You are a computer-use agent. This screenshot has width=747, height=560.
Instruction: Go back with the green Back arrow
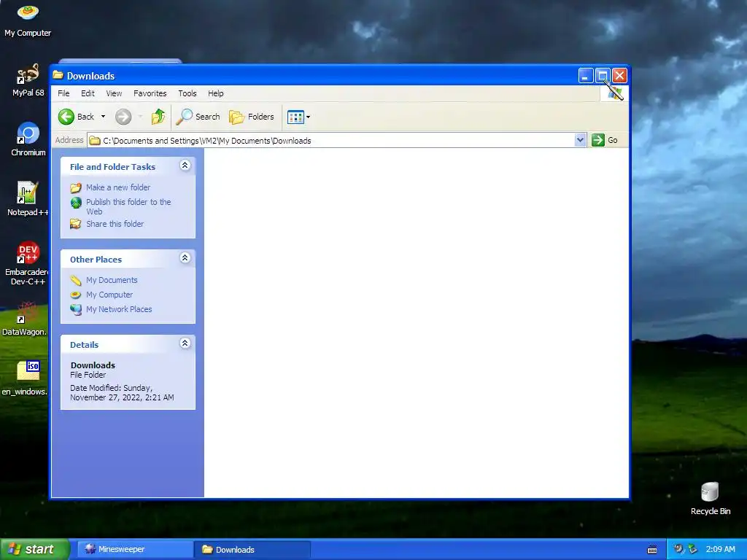tap(76, 117)
